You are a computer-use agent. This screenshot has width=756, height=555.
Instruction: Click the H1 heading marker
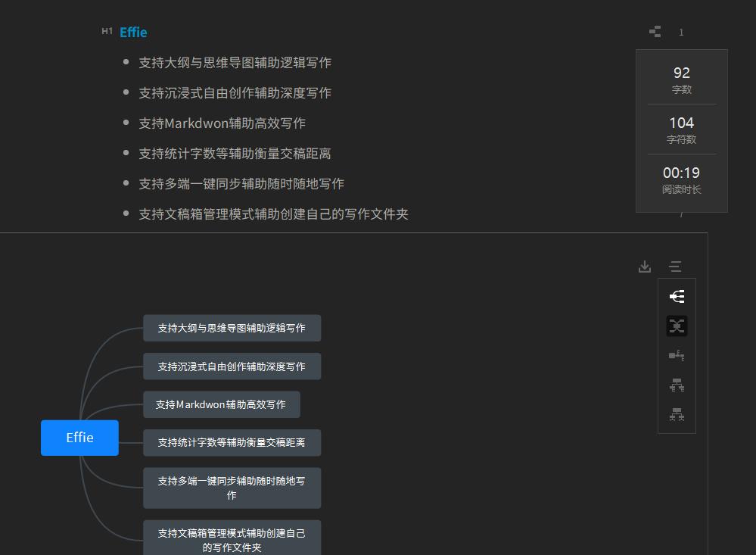106,32
